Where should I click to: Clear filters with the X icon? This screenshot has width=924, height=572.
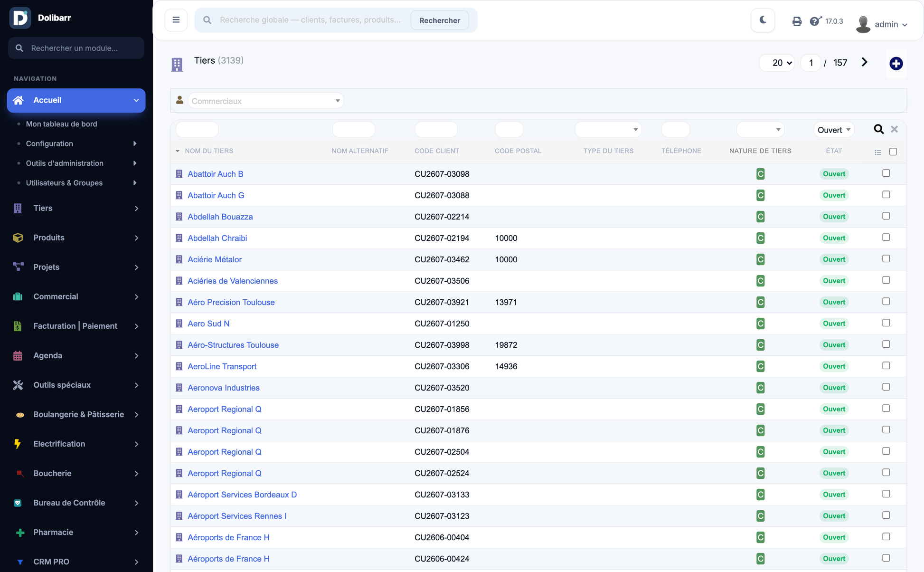pyautogui.click(x=895, y=129)
